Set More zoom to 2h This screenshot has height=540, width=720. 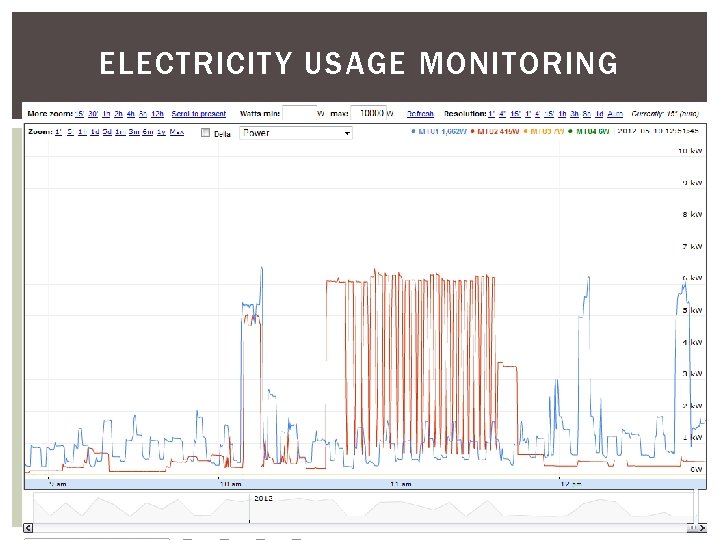tap(118, 113)
